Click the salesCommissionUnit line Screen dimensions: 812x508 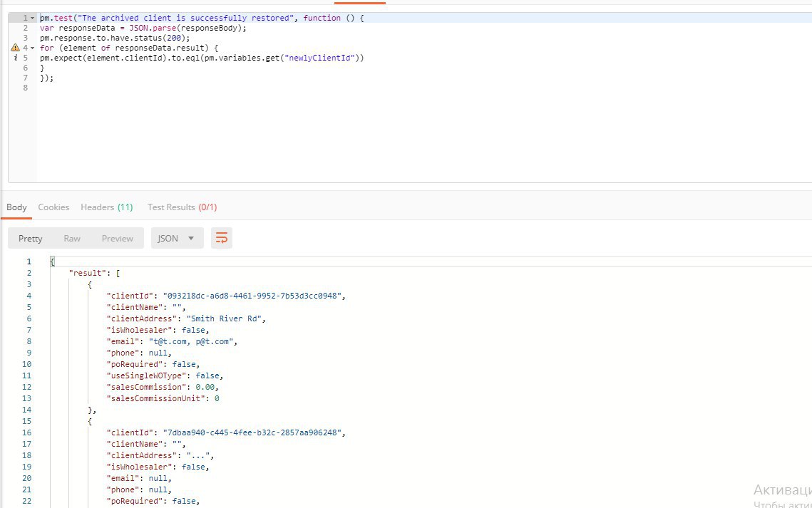pos(163,398)
